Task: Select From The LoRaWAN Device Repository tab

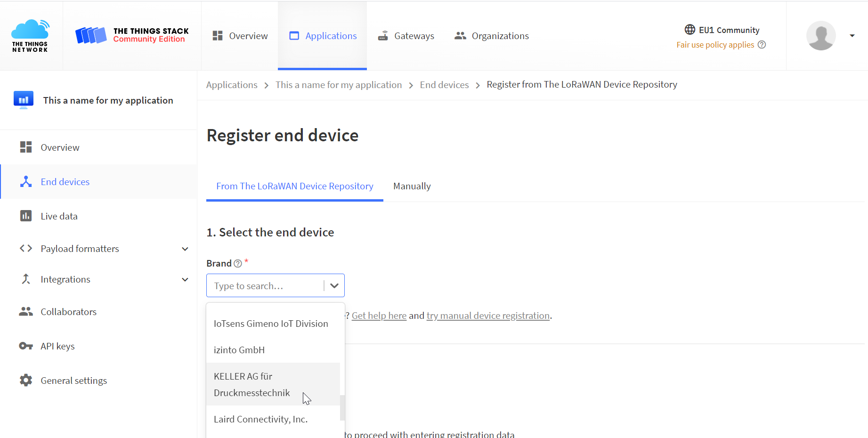Action: [295, 187]
